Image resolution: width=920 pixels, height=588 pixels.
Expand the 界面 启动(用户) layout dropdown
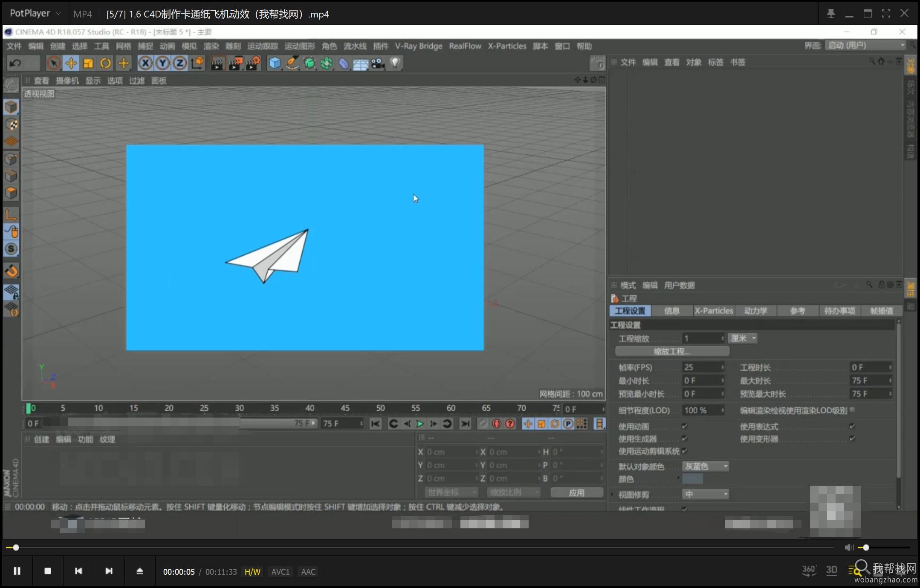(x=865, y=46)
